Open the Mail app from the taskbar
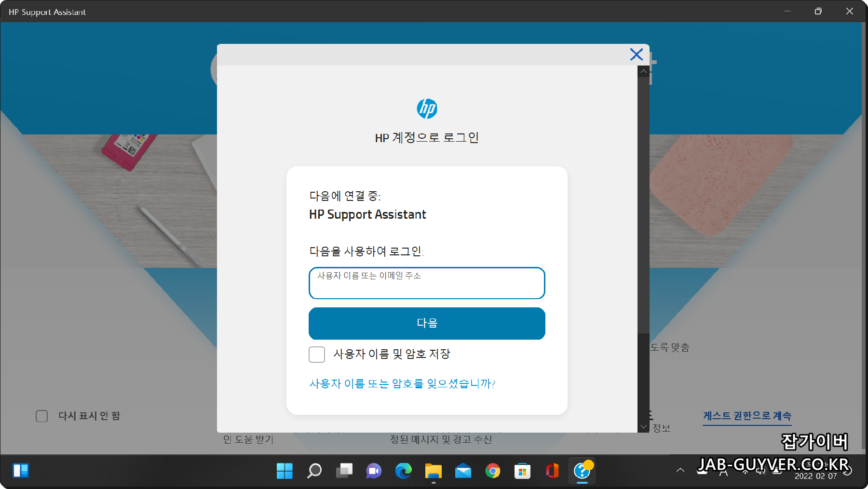 tap(463, 471)
